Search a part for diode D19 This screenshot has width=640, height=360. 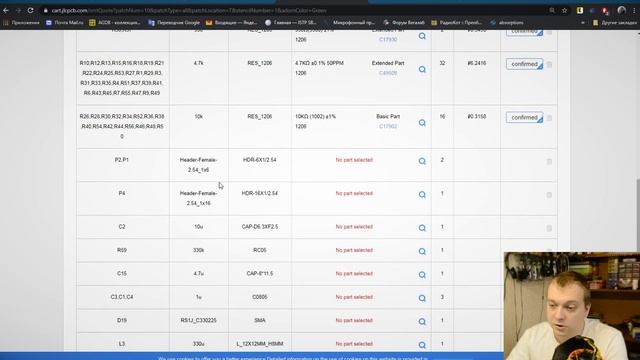pyautogui.click(x=422, y=322)
